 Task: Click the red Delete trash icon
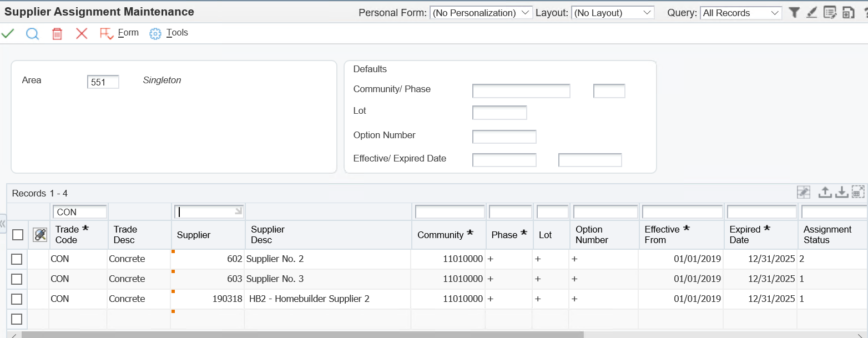[57, 34]
